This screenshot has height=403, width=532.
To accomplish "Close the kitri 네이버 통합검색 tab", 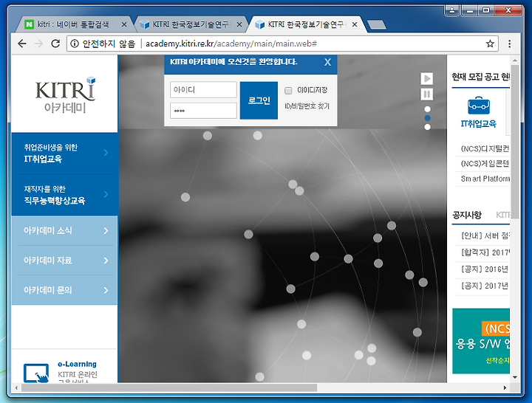I will pyautogui.click(x=124, y=24).
